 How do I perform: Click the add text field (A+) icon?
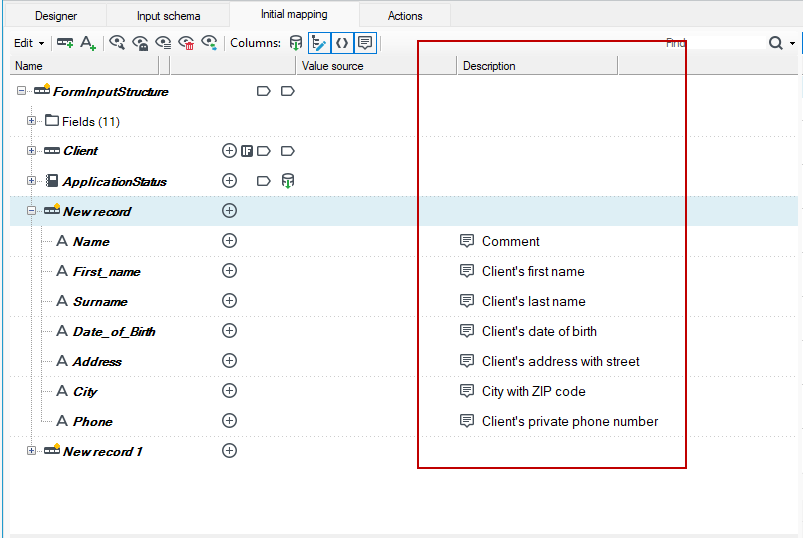click(x=88, y=43)
